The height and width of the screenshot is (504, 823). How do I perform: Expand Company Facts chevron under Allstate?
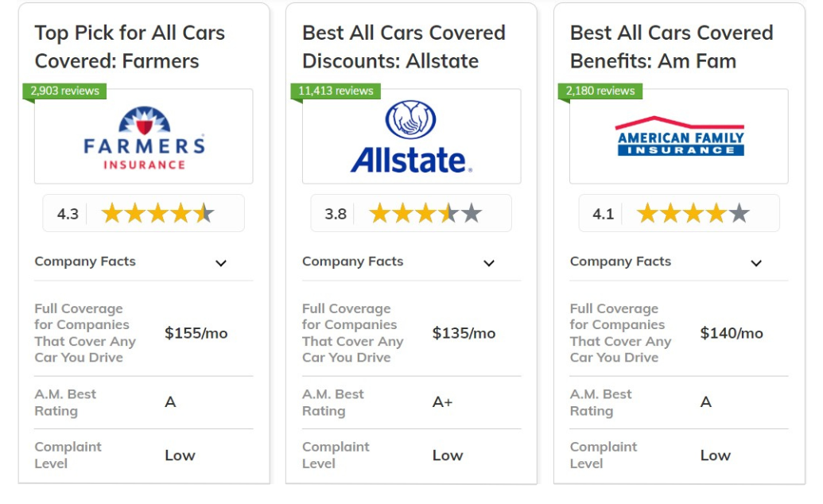[489, 263]
